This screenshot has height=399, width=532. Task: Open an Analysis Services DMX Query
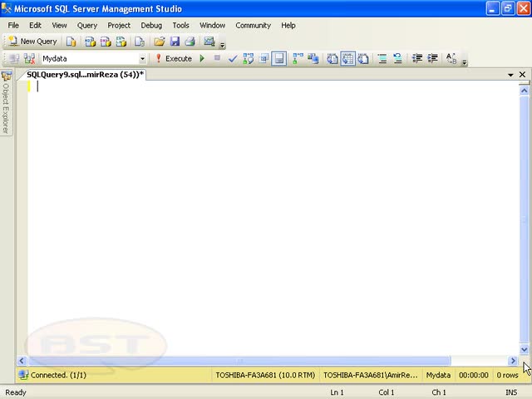click(106, 42)
